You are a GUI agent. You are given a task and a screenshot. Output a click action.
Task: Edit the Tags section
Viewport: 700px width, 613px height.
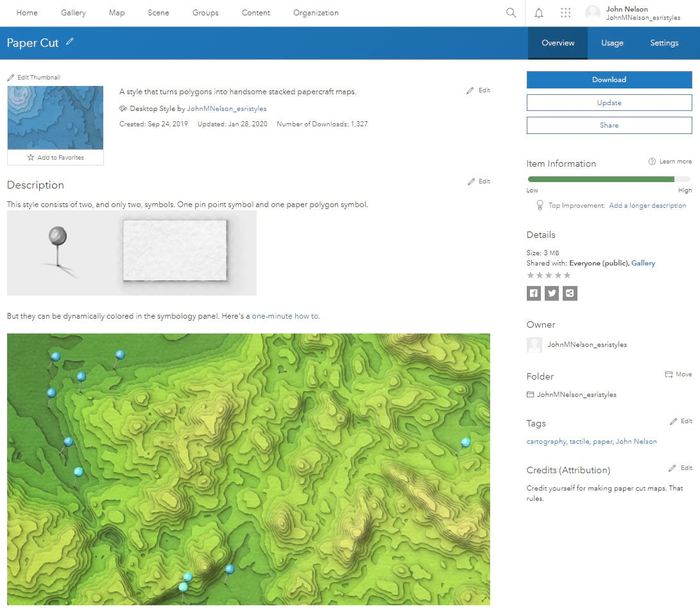pyautogui.click(x=681, y=421)
